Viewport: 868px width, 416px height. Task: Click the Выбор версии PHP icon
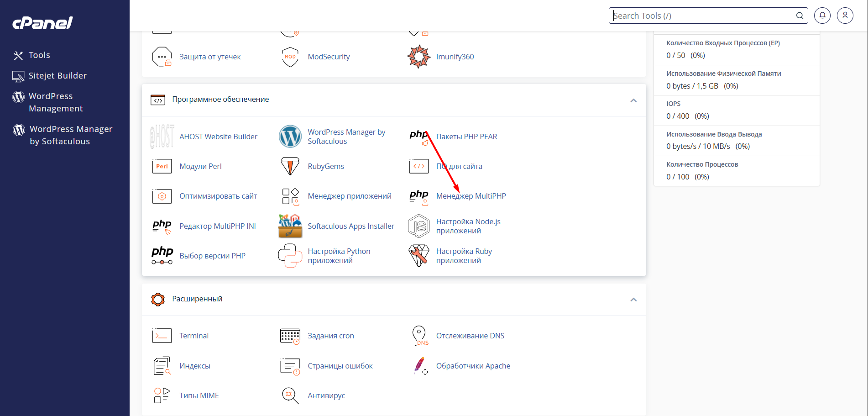point(162,256)
